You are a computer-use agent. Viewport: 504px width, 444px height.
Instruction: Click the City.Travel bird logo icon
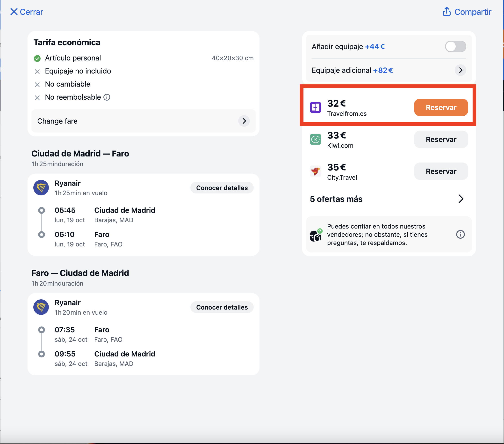click(x=315, y=171)
